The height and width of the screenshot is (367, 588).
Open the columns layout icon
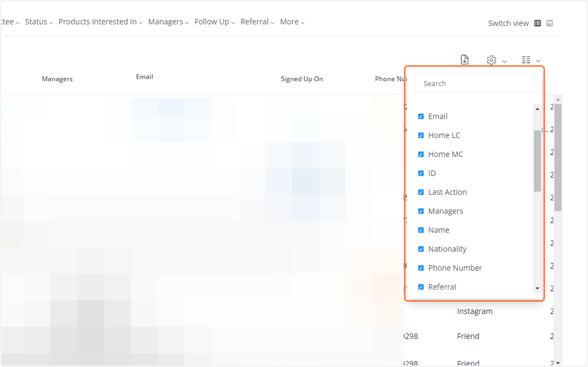pos(526,60)
